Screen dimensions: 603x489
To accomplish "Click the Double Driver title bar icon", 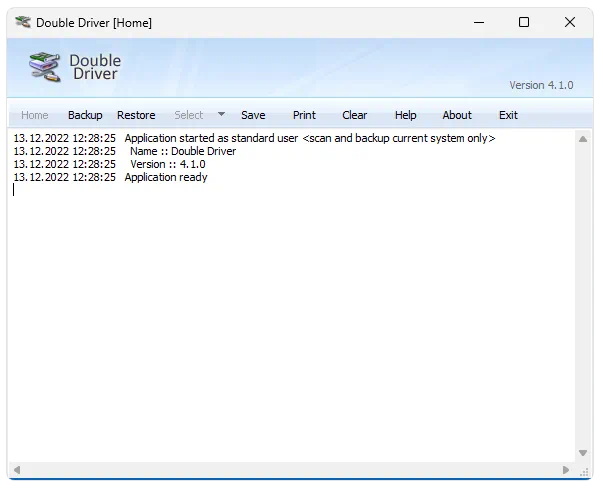I will 23,22.
